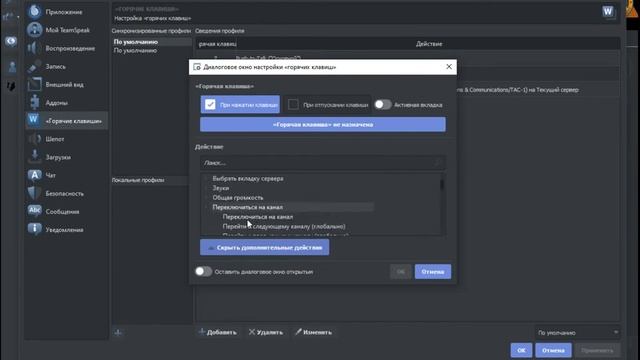Click «Скрыть дополнительные действия» to collapse actions
The image size is (640, 360).
[264, 247]
